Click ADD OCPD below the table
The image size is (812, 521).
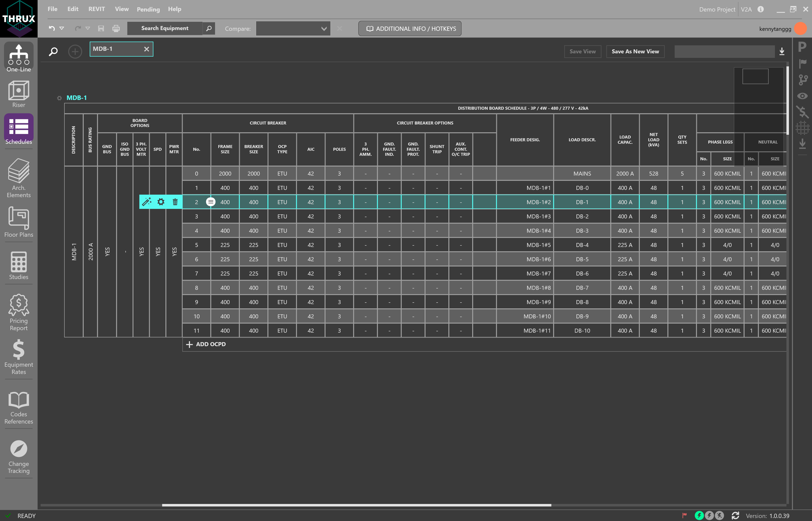pos(206,344)
